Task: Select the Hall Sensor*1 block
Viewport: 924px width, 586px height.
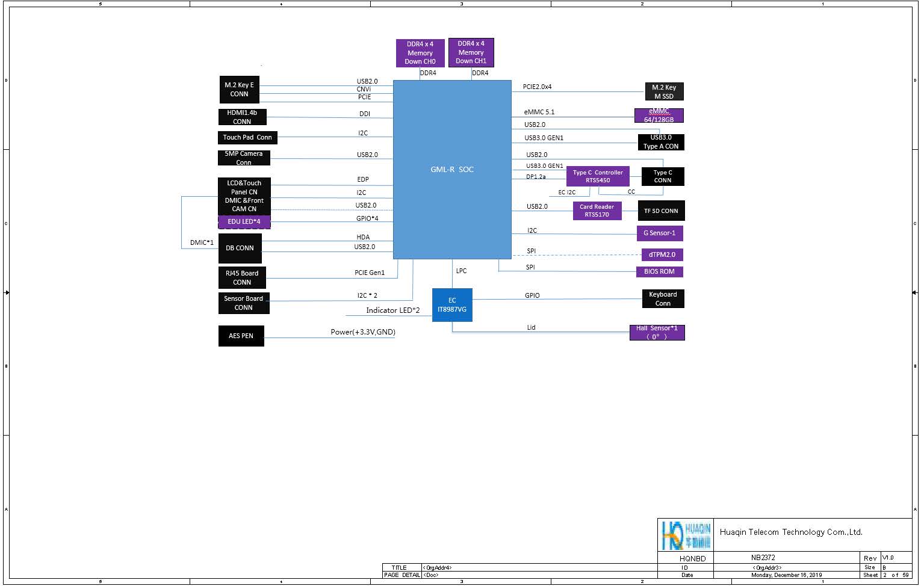Action: click(657, 332)
